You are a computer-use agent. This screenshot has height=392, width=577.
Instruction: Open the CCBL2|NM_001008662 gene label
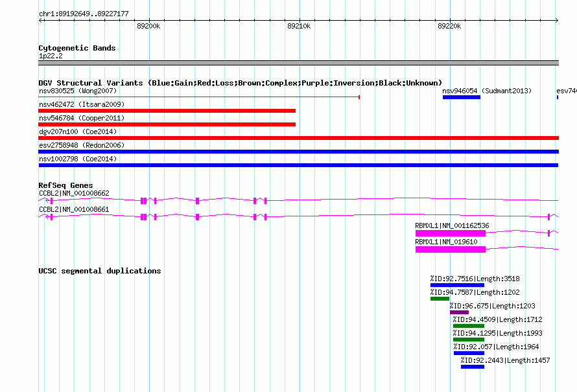74,193
